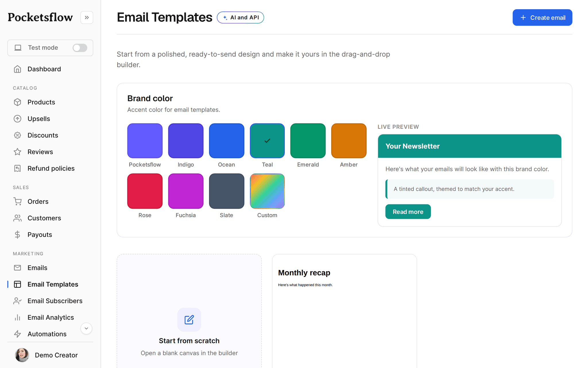
Task: Navigate to Email Analytics
Action: click(50, 317)
